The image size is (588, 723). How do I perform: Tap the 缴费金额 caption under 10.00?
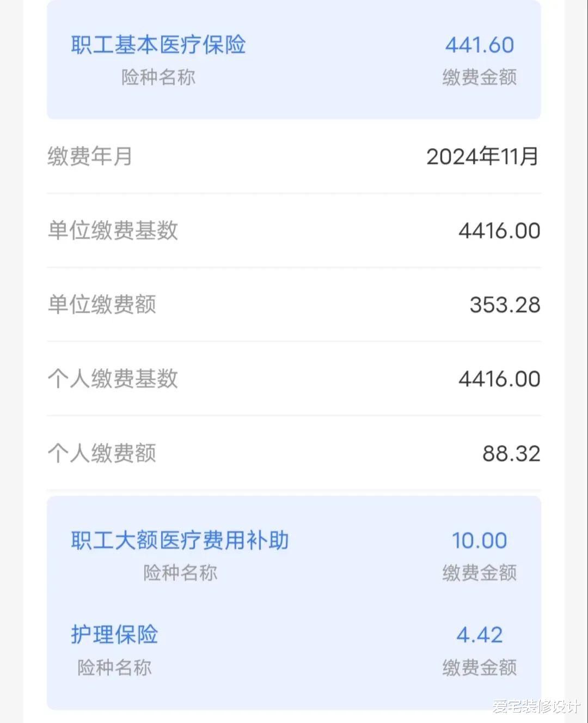[480, 573]
